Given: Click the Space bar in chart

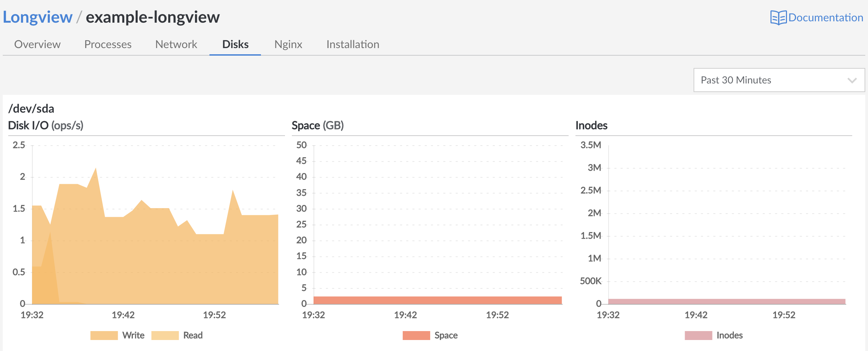Looking at the screenshot, I should click(x=437, y=300).
